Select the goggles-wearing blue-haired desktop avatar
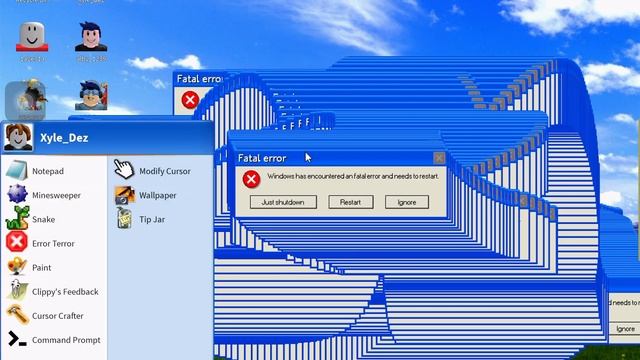Screen dimensions: 640x360 pyautogui.click(x=91, y=96)
